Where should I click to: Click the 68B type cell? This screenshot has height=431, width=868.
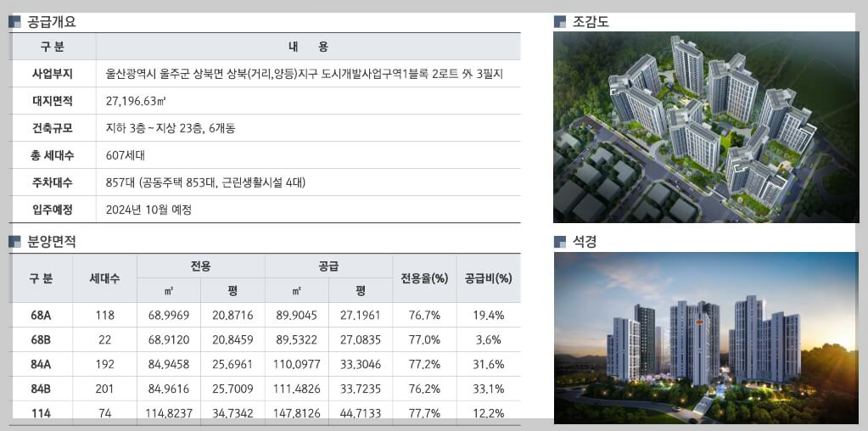41,339
